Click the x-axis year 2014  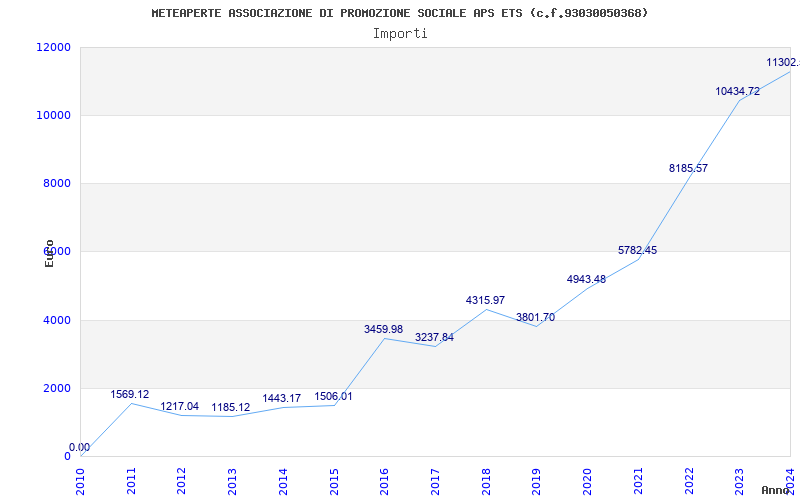tap(283, 481)
